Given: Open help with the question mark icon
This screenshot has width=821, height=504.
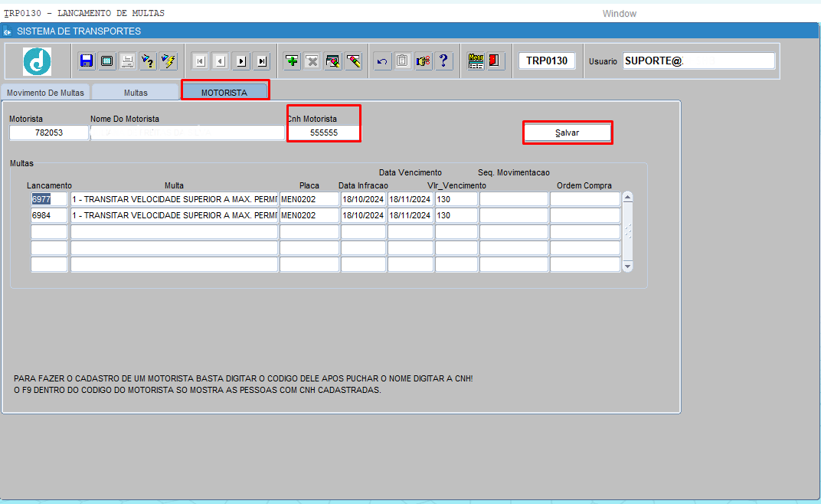Looking at the screenshot, I should (x=443, y=61).
